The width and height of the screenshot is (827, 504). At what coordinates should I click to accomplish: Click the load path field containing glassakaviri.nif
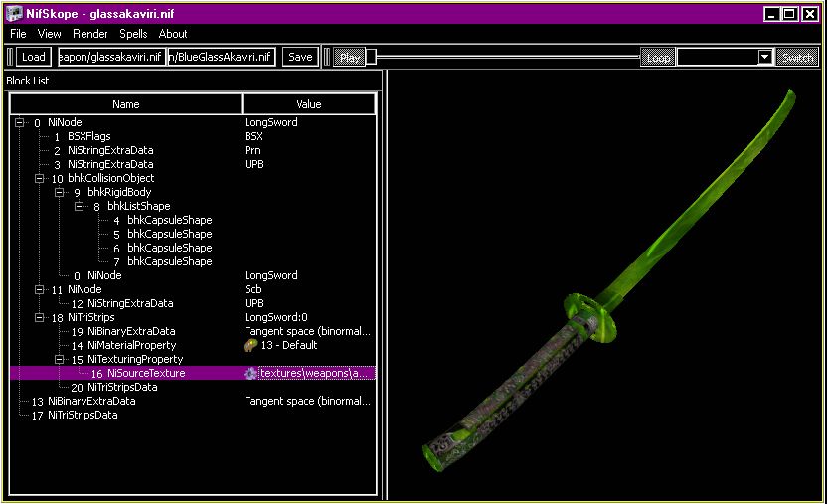[110, 57]
